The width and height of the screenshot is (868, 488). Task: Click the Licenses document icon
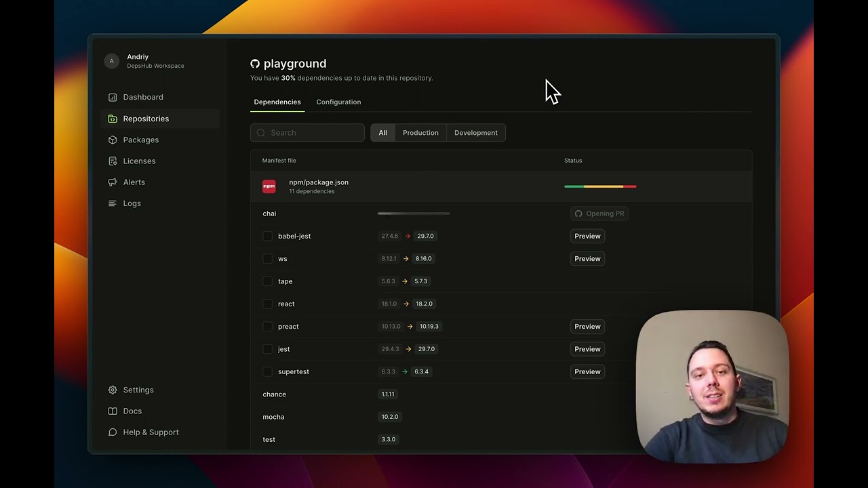tap(113, 161)
